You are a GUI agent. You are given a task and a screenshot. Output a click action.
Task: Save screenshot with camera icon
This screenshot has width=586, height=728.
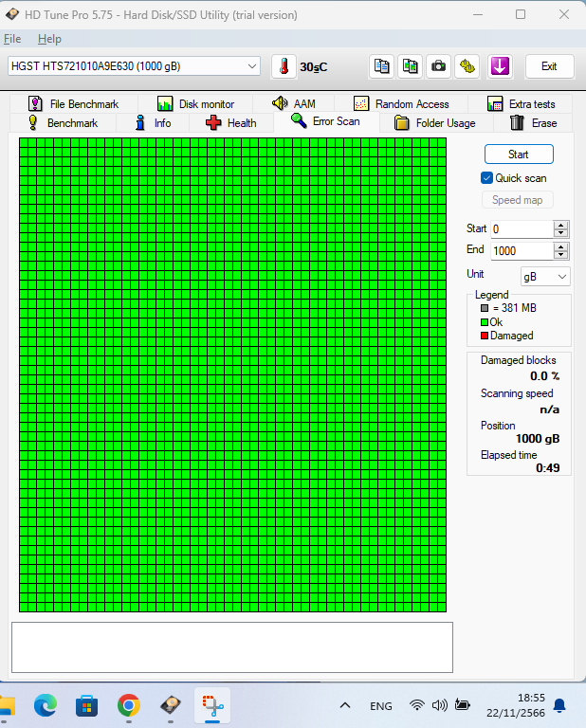coord(438,66)
